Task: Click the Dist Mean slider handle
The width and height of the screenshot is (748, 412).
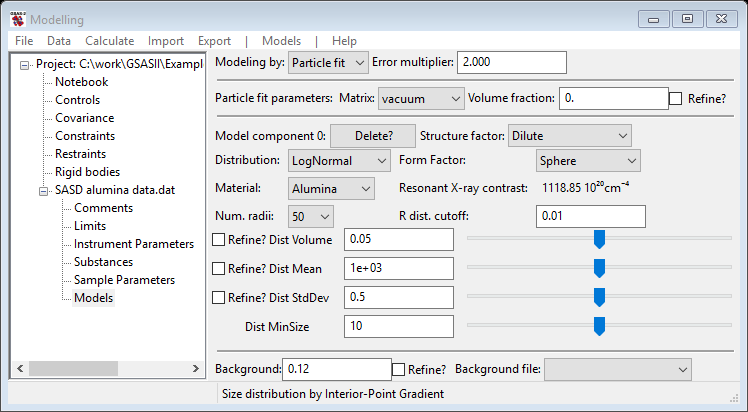Action: click(599, 268)
